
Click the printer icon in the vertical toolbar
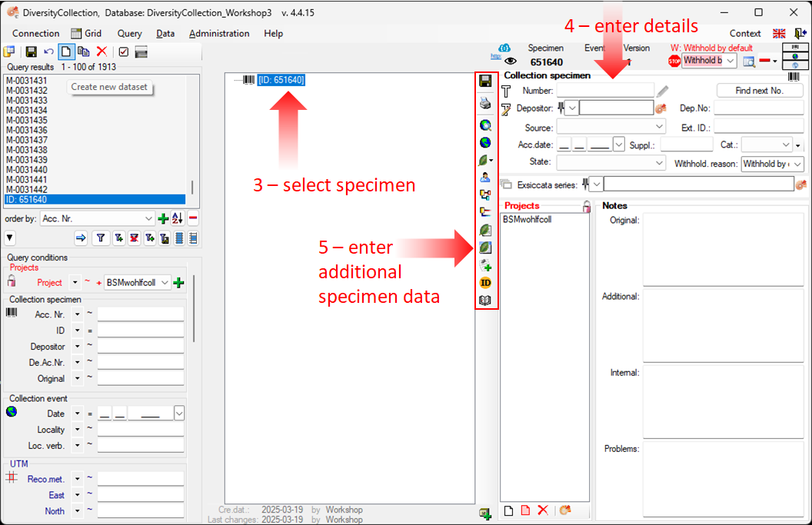[485, 104]
